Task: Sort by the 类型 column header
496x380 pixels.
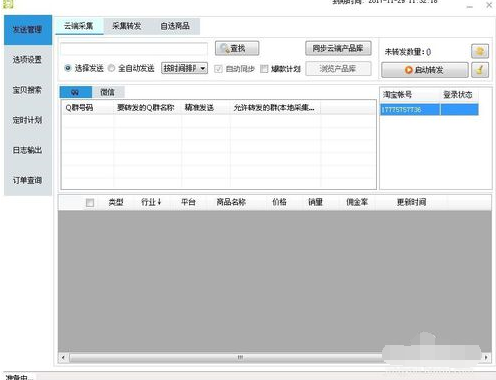Action: tap(116, 202)
